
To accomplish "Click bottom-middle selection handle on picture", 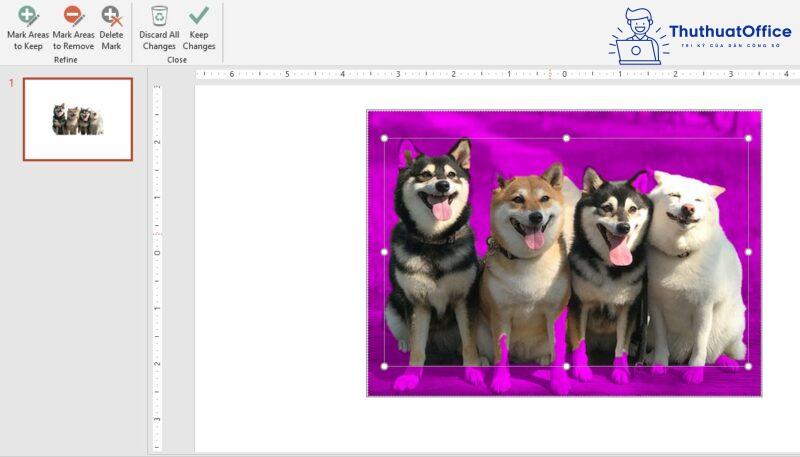I will pyautogui.click(x=566, y=366).
